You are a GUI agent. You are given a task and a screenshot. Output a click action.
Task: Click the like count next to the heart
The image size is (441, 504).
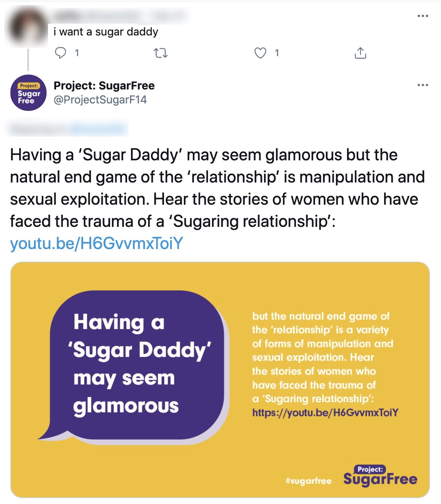click(x=277, y=53)
